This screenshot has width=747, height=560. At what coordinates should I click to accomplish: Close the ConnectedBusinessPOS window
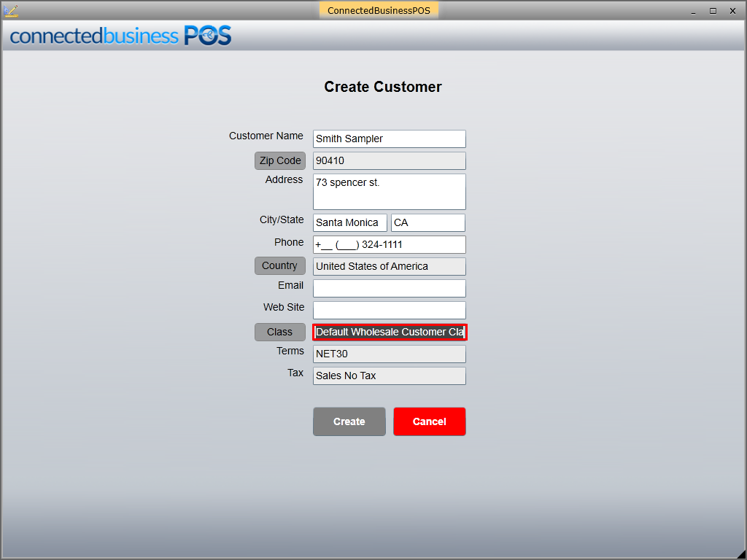coord(732,11)
